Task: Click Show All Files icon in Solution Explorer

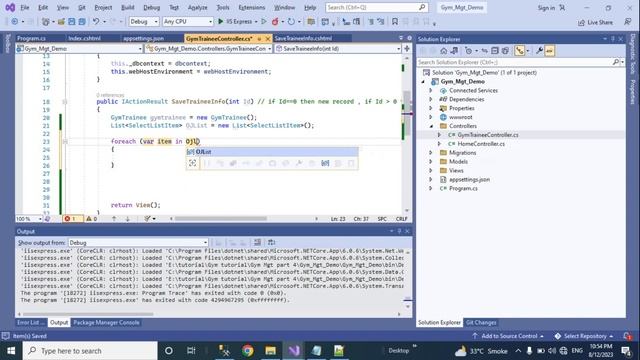Action: click(505, 51)
